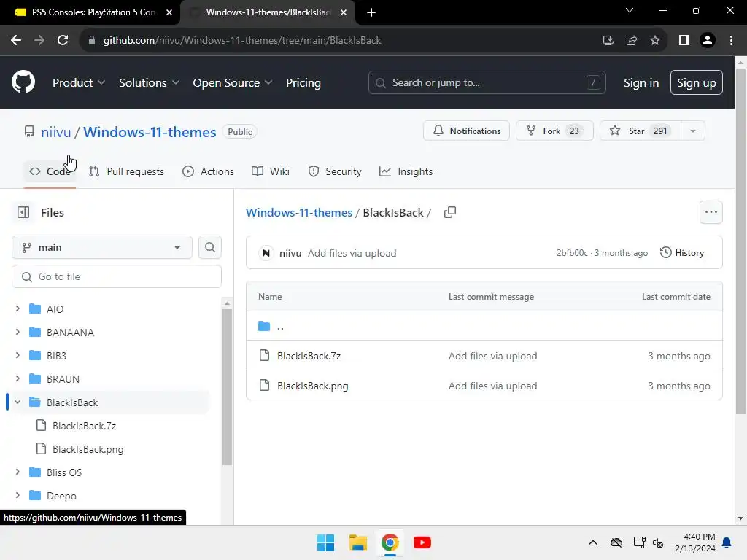Open a new browser tab
The height and width of the screenshot is (560, 747).
pos(371,12)
